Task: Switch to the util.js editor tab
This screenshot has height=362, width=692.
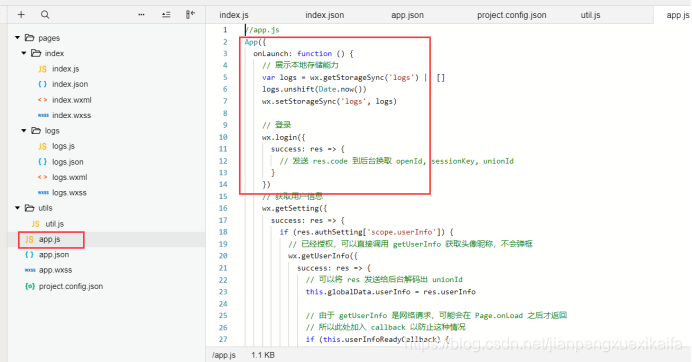Action: click(590, 15)
